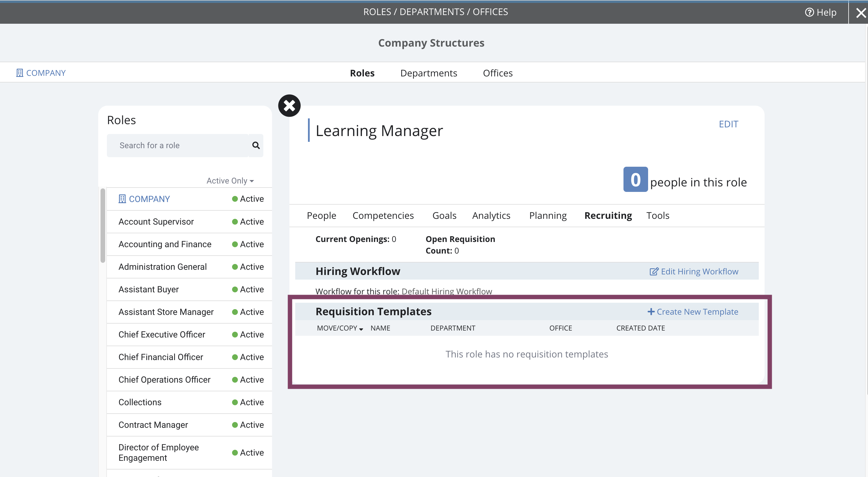Image resolution: width=868 pixels, height=477 pixels.
Task: Click the Hiring Workflow heading
Action: point(358,271)
